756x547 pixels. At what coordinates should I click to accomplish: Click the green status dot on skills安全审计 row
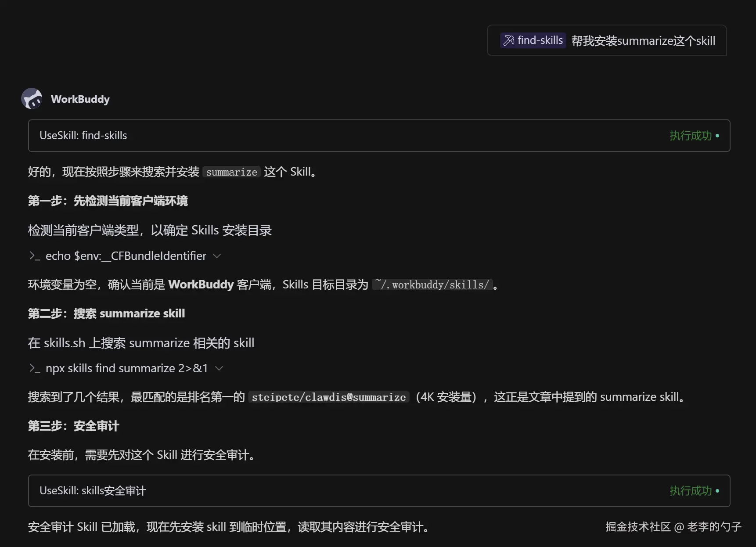click(717, 491)
